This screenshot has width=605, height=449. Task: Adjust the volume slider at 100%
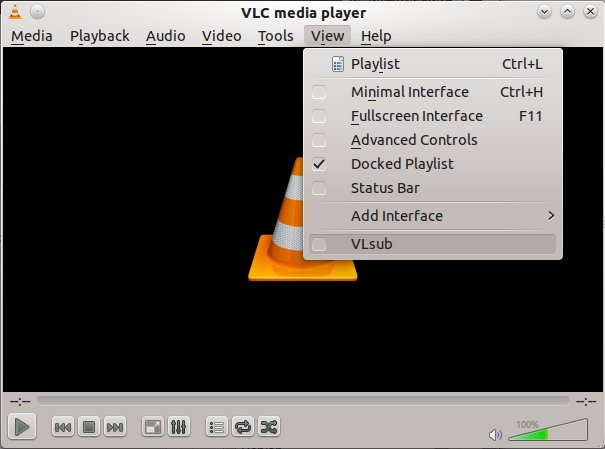pos(548,430)
